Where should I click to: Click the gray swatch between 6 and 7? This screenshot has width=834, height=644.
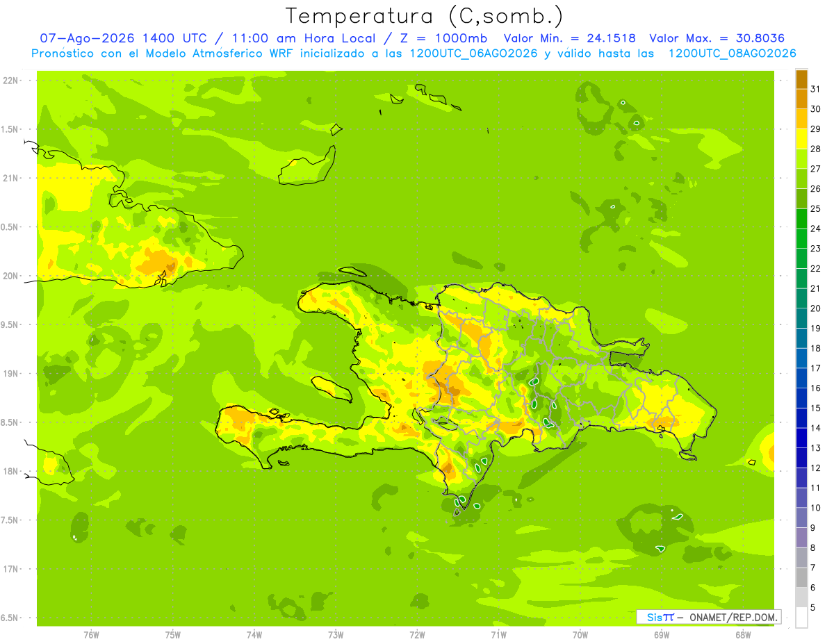click(x=801, y=578)
